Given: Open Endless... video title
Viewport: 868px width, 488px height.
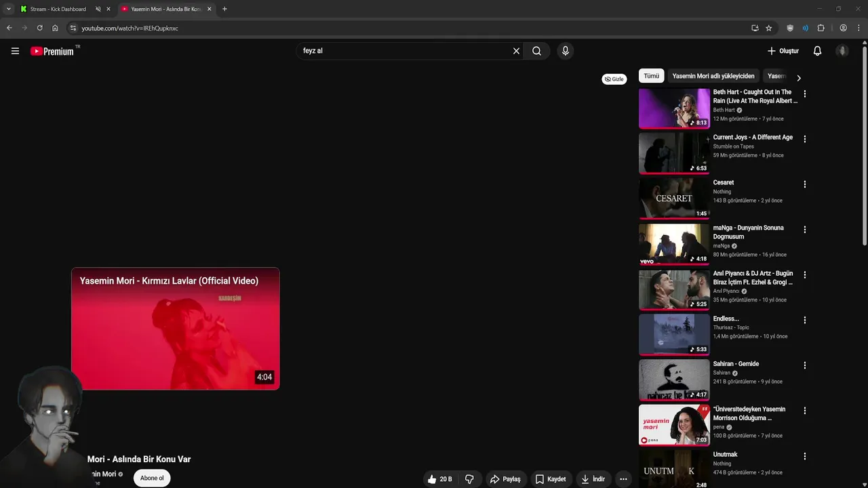Looking at the screenshot, I should (x=726, y=319).
